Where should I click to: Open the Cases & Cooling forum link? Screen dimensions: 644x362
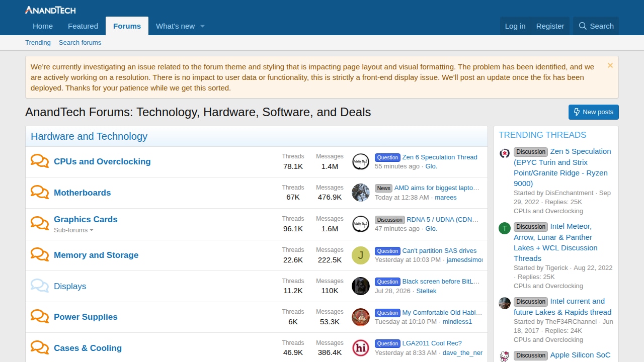click(x=88, y=348)
